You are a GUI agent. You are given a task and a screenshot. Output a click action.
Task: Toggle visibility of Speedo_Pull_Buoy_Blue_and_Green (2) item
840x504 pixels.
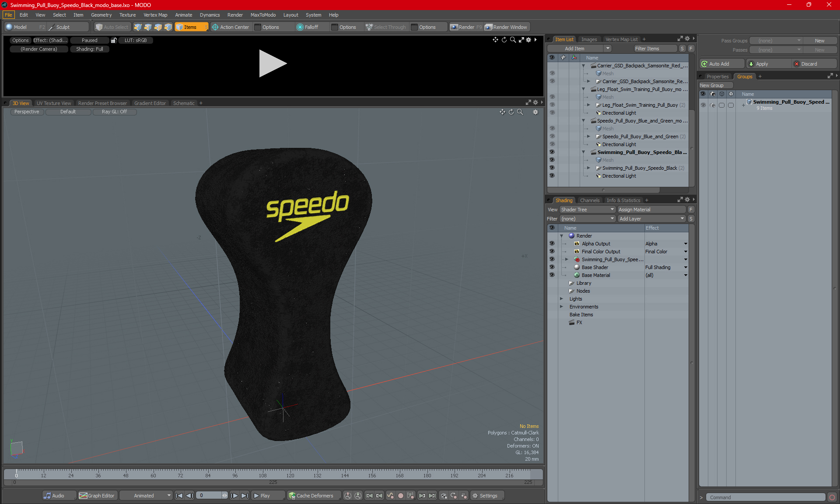[552, 136]
